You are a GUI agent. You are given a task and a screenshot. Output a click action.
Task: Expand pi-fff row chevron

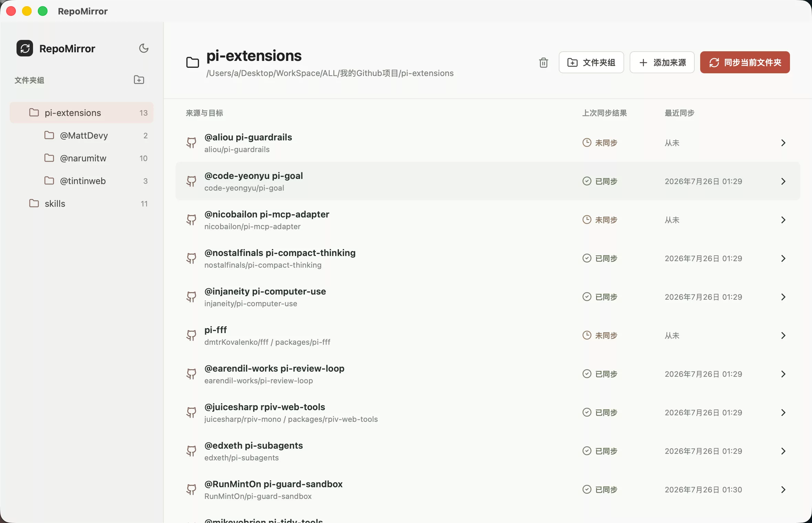click(783, 335)
